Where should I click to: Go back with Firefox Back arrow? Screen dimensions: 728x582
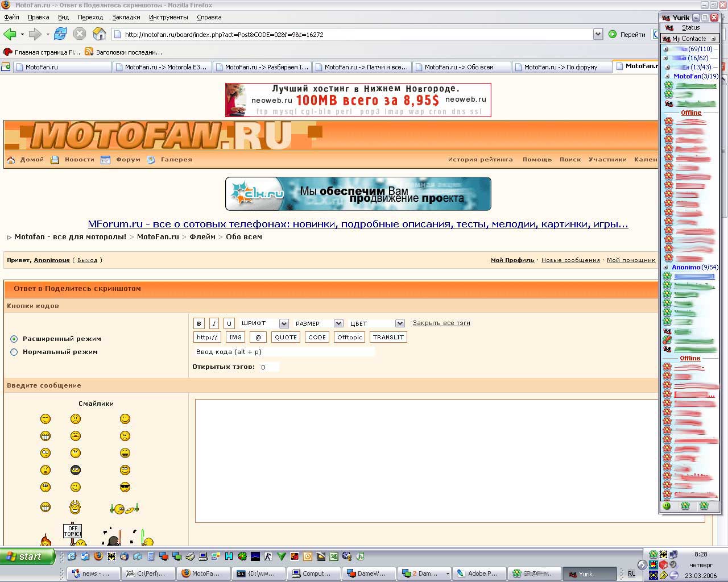tap(10, 34)
